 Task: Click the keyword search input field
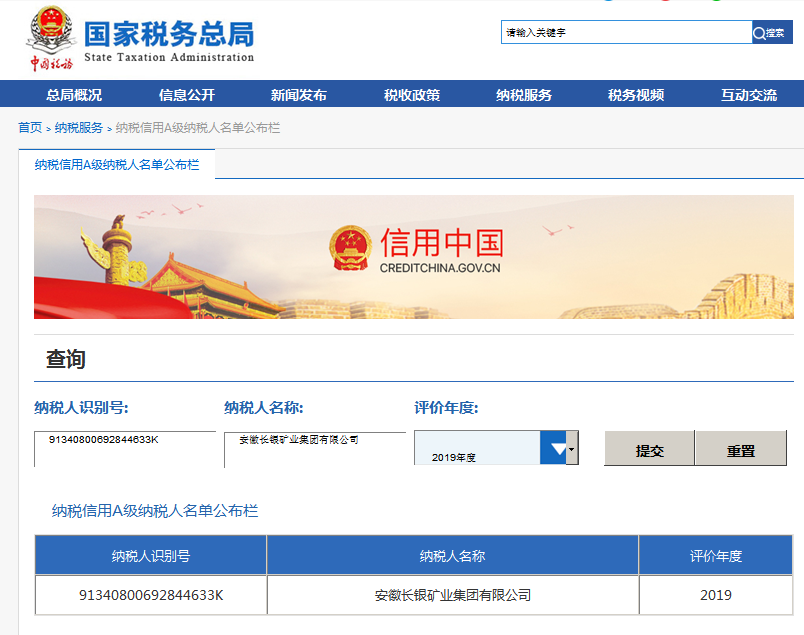click(x=626, y=32)
